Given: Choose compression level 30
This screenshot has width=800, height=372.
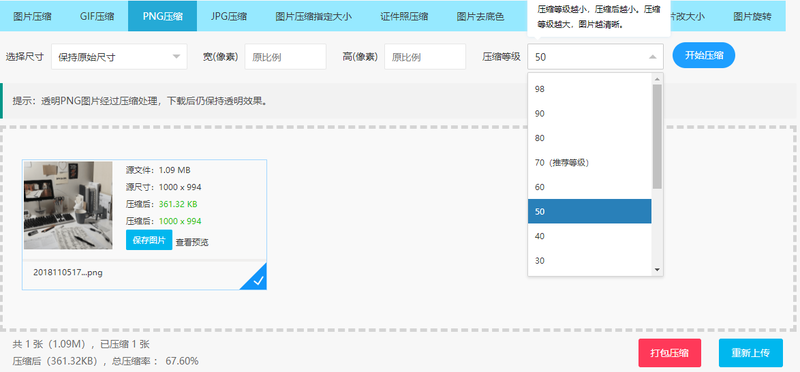Looking at the screenshot, I should [x=590, y=260].
